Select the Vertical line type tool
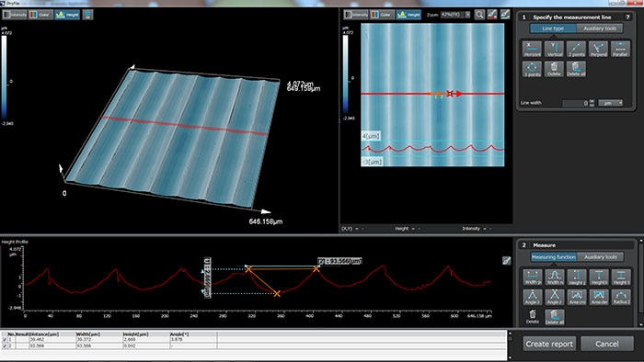The image size is (644, 362). [x=554, y=49]
